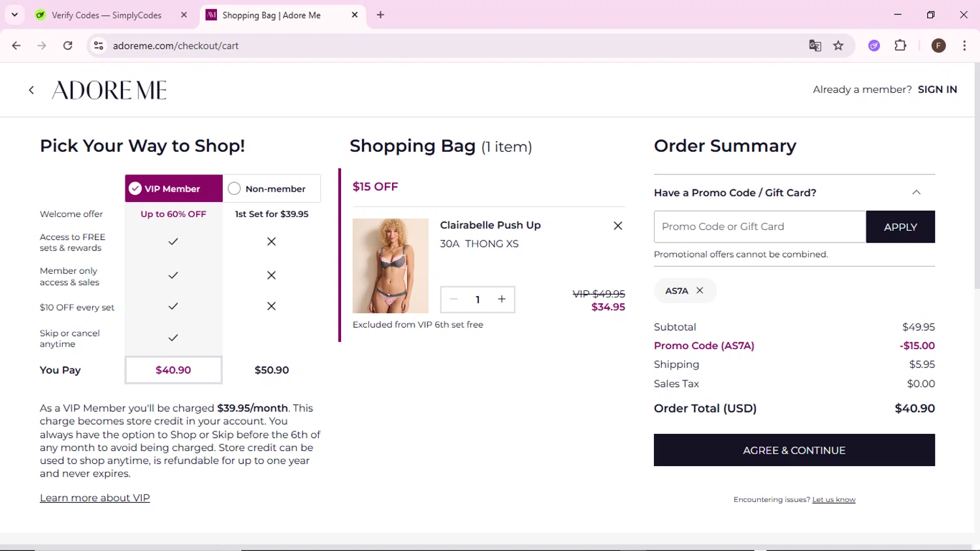
Task: Click the back chevron beside Adore Me logo
Action: [31, 90]
